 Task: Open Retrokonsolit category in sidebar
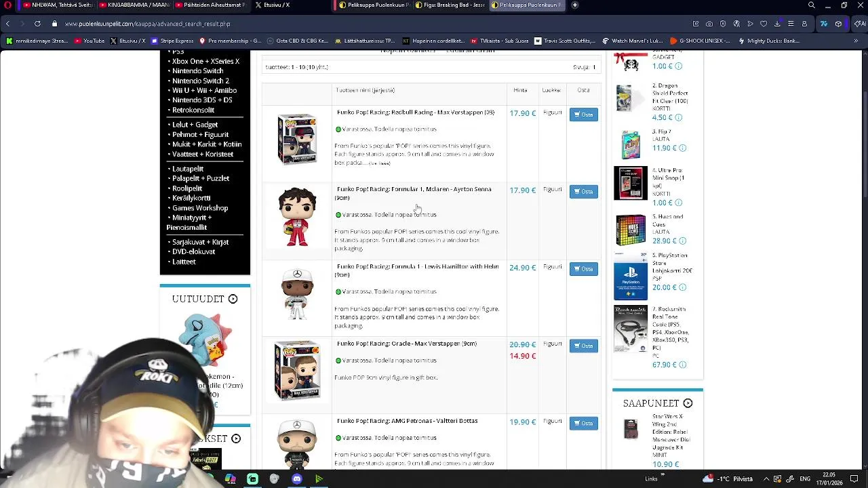[193, 110]
